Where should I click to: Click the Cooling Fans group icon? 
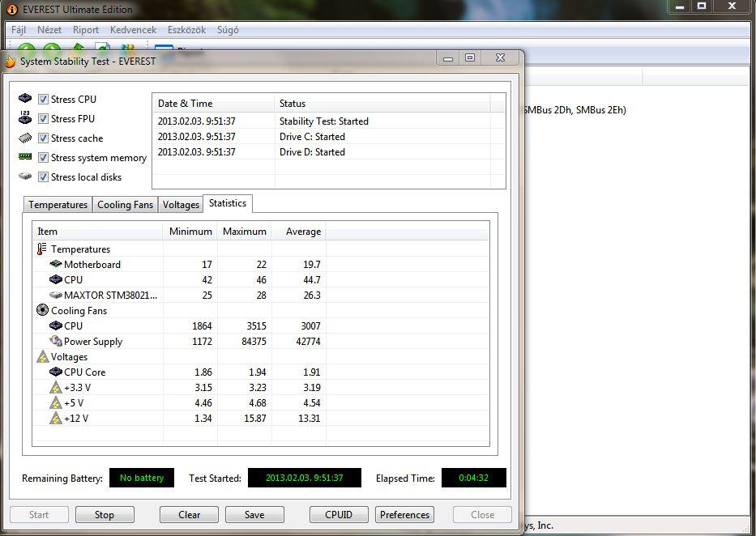point(42,310)
